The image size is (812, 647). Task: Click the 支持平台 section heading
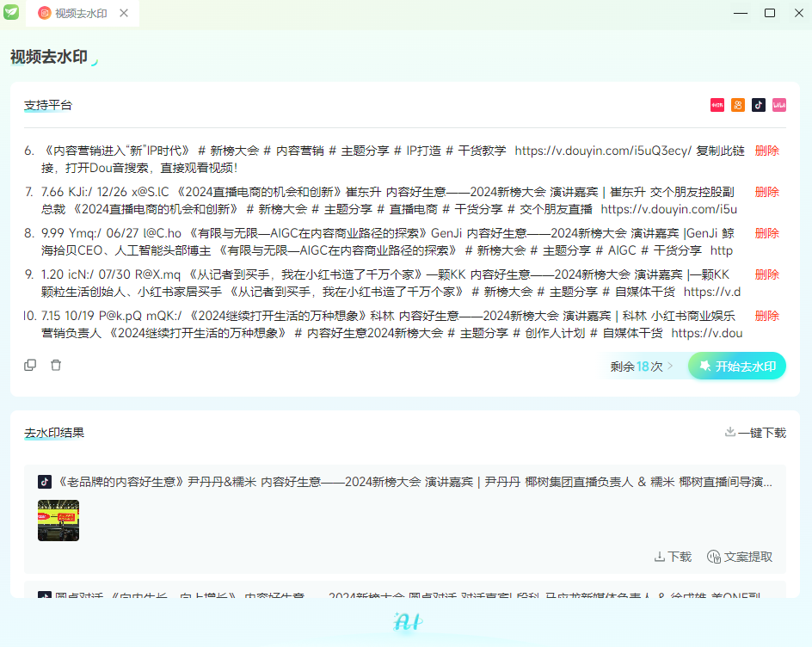pyautogui.click(x=48, y=105)
